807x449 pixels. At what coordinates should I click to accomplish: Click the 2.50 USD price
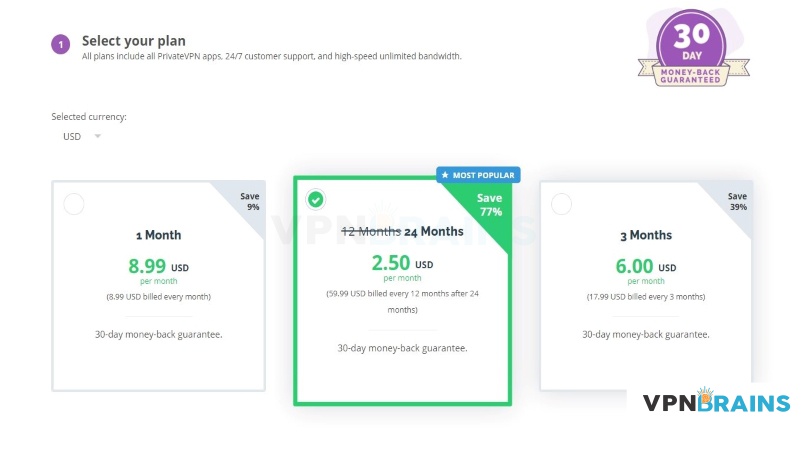(402, 263)
